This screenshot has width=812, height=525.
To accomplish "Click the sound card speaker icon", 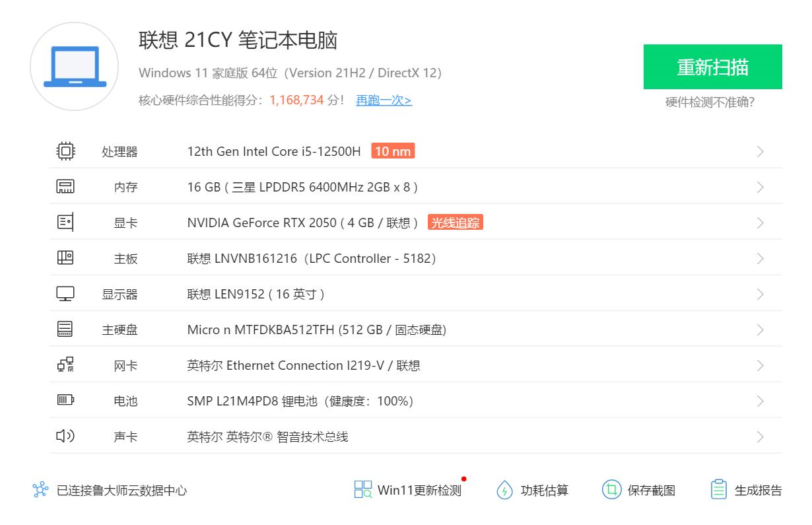I will pyautogui.click(x=65, y=436).
